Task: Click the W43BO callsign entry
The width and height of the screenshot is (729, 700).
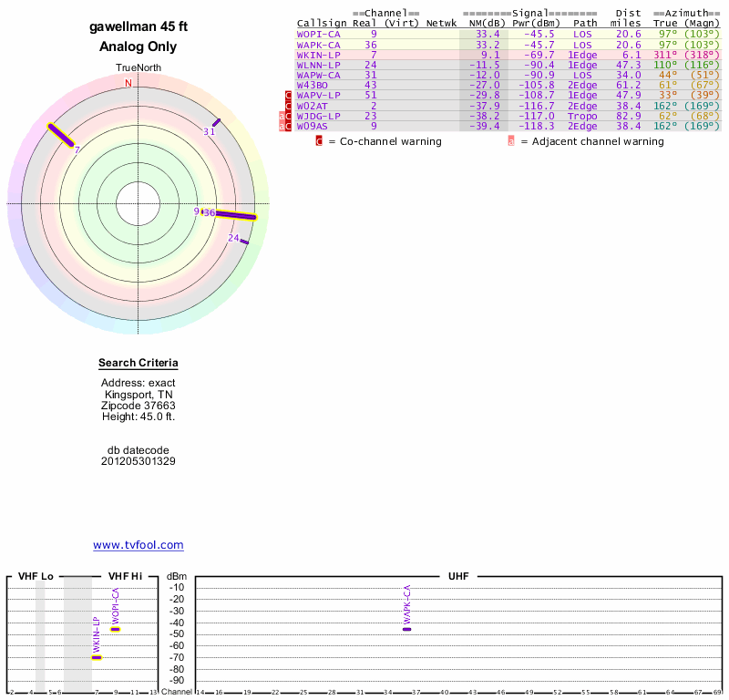Action: (x=313, y=86)
